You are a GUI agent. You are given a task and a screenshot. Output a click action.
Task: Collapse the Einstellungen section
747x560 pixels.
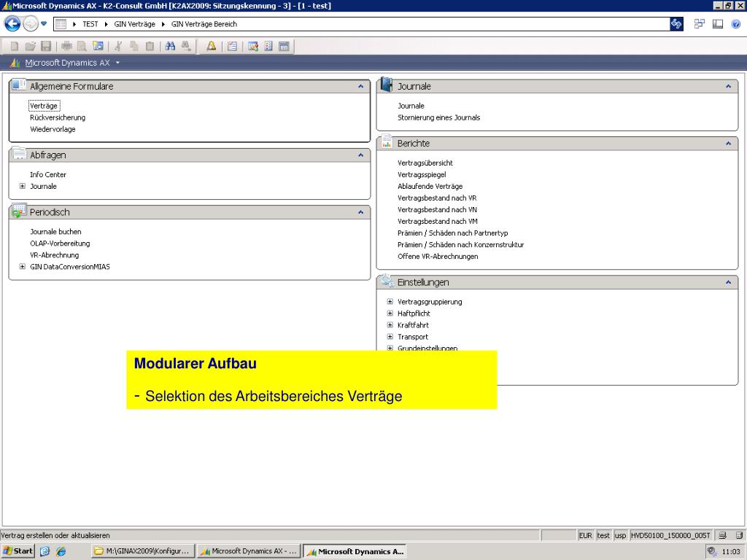[729, 282]
